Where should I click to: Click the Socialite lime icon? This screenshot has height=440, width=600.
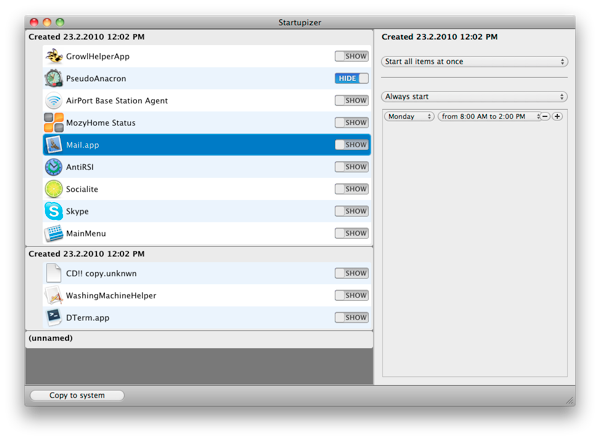click(x=54, y=189)
